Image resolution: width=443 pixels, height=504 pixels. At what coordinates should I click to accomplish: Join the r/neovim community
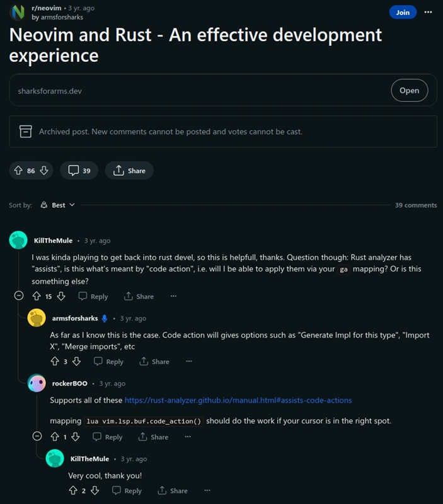(x=401, y=12)
